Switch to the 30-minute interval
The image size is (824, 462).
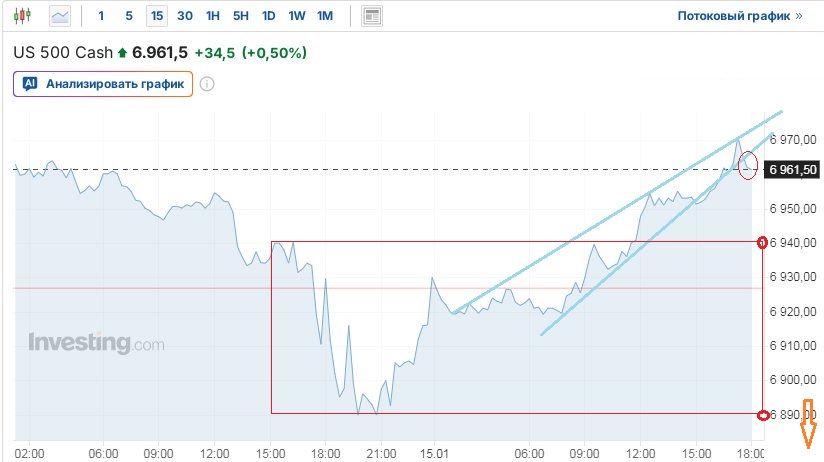185,16
